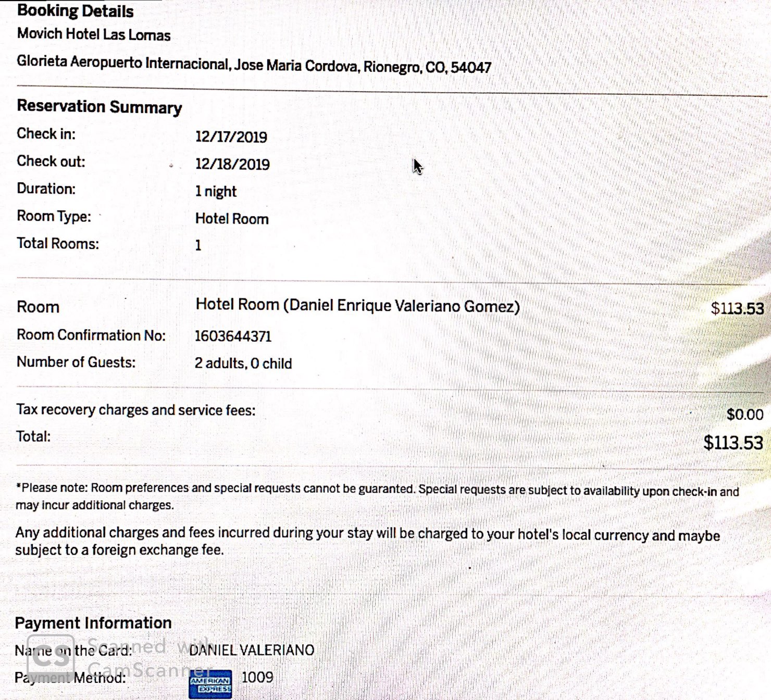Click the 'Total:' label
This screenshot has height=700, width=771.
(x=33, y=436)
